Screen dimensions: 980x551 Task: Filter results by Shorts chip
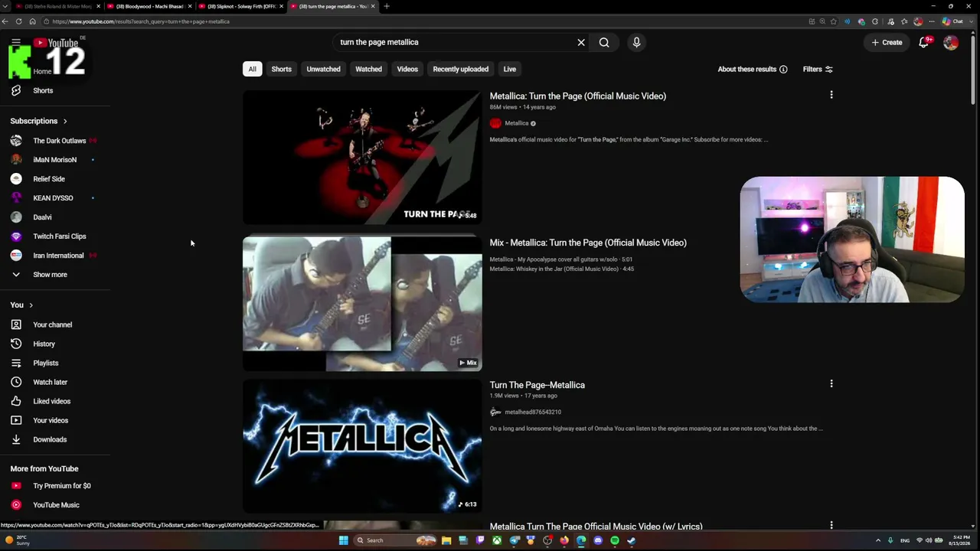pos(281,69)
